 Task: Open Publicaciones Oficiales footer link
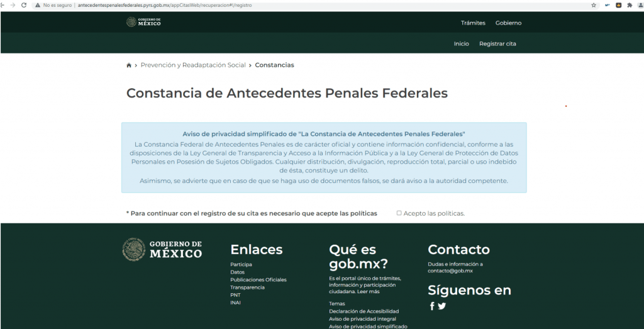point(258,280)
